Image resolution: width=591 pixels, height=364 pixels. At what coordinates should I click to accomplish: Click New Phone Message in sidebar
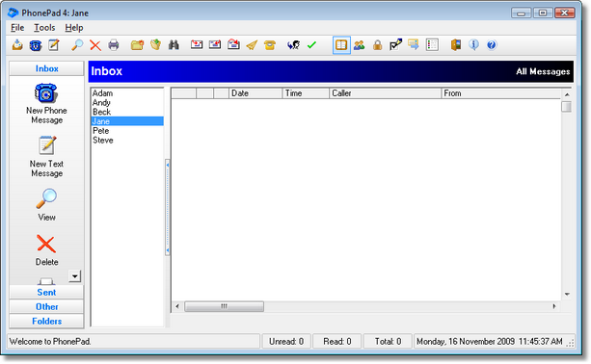pos(46,103)
